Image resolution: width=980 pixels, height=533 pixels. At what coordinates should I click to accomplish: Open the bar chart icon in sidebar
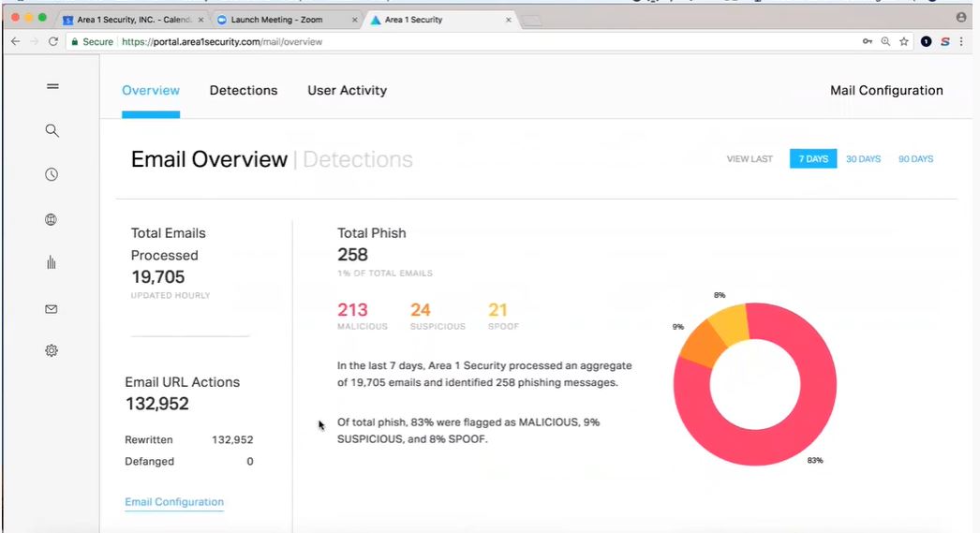[x=52, y=262]
